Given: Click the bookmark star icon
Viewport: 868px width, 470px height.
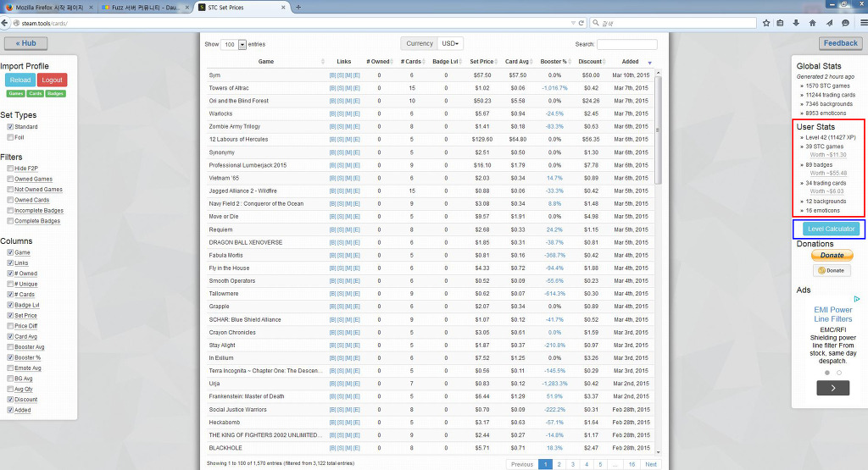Looking at the screenshot, I should click(766, 23).
